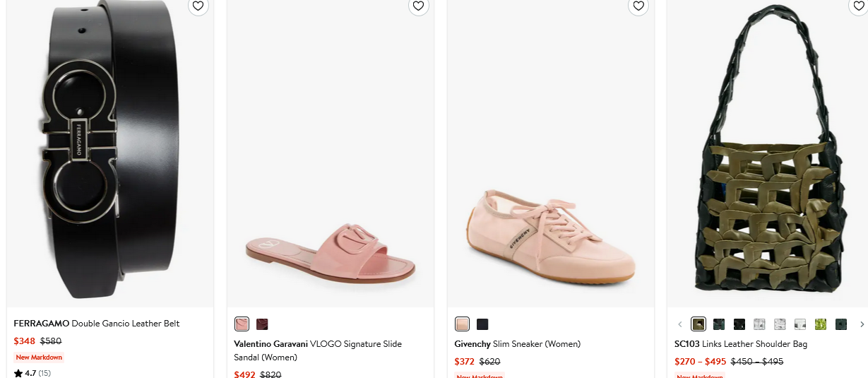Viewport: 868px width, 378px height.
Task: Favorite the Ferragamo belt with the heart icon
Action: [198, 6]
